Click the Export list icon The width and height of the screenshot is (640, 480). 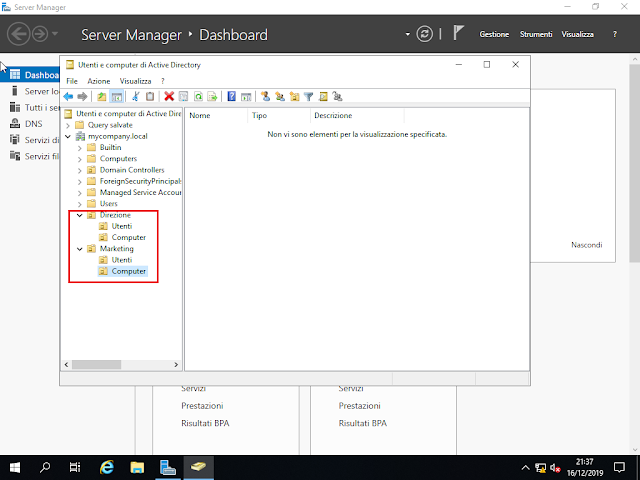[x=212, y=97]
